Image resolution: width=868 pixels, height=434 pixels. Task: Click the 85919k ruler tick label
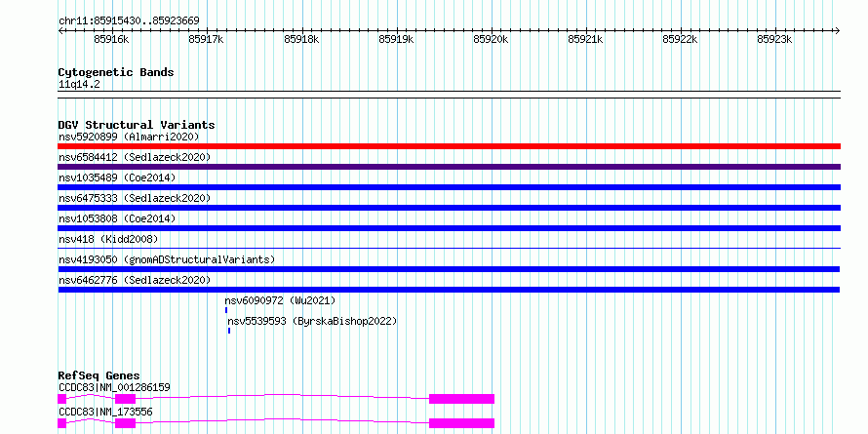[396, 39]
